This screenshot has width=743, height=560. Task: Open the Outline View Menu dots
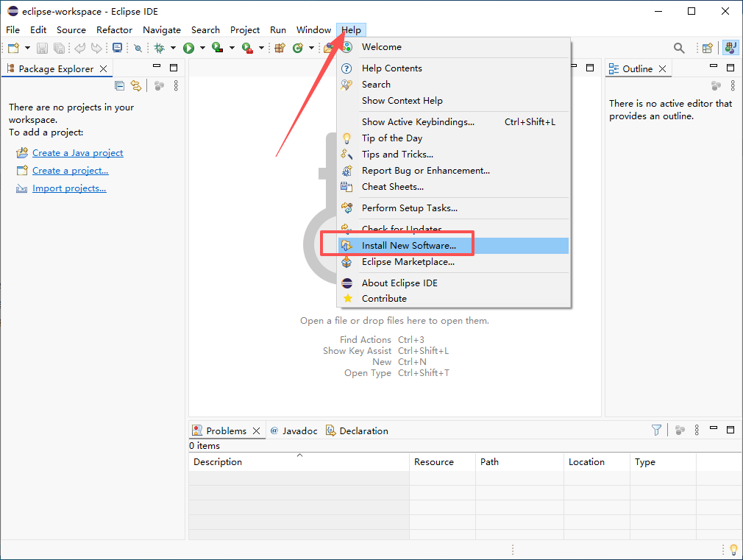[x=733, y=85]
